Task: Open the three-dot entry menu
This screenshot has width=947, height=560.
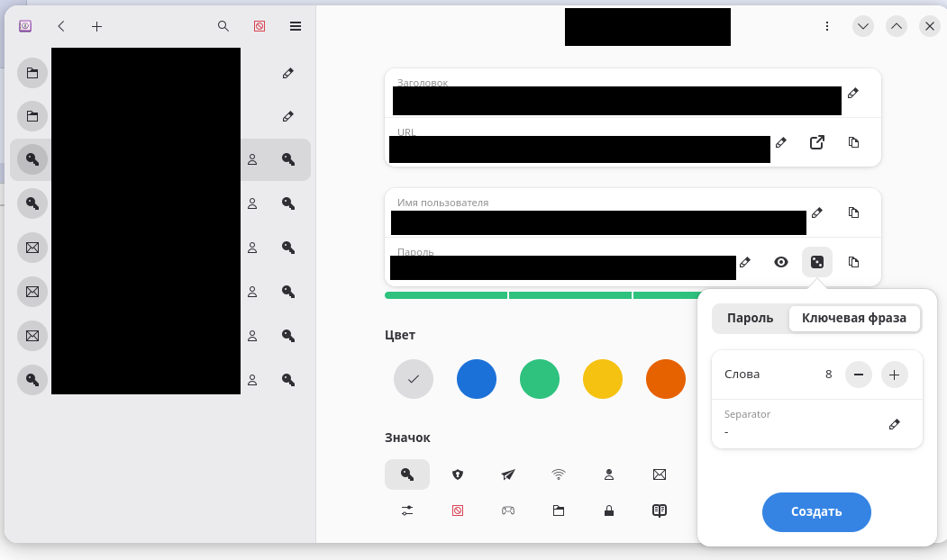Action: tap(827, 26)
